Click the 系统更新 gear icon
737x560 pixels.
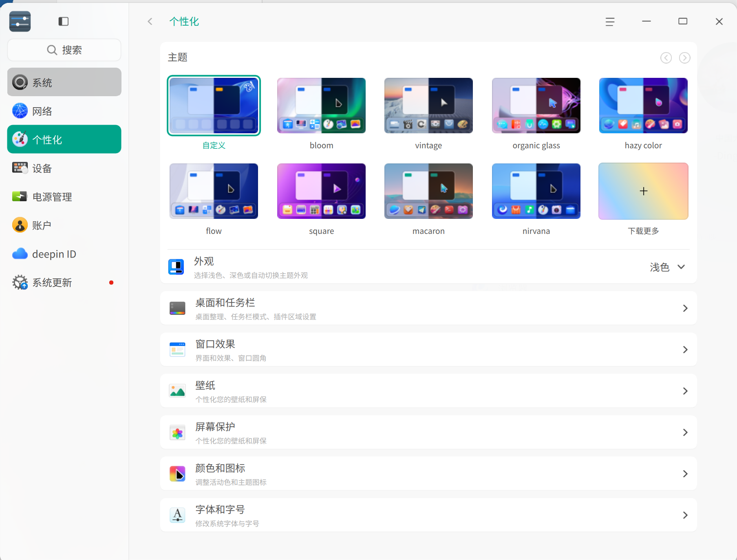click(x=20, y=282)
